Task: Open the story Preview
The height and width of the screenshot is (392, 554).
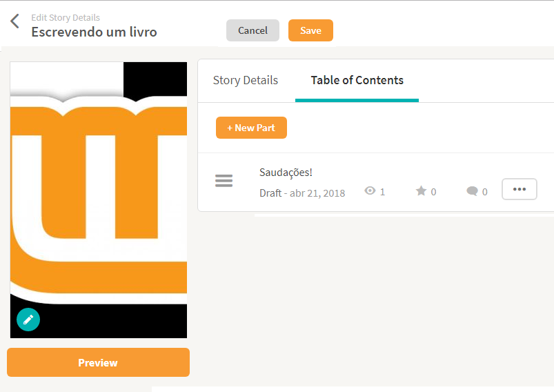Action: [x=98, y=362]
